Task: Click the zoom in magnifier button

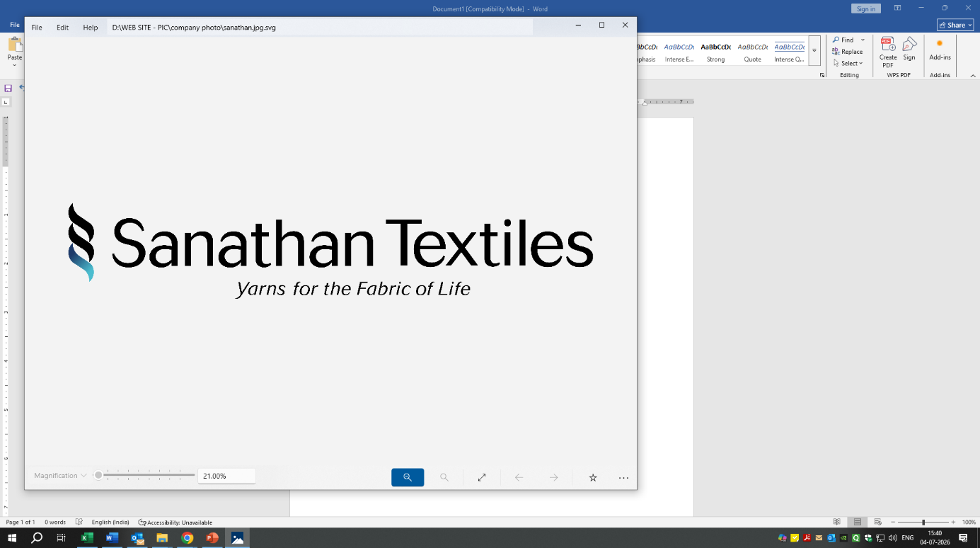Action: (x=408, y=477)
